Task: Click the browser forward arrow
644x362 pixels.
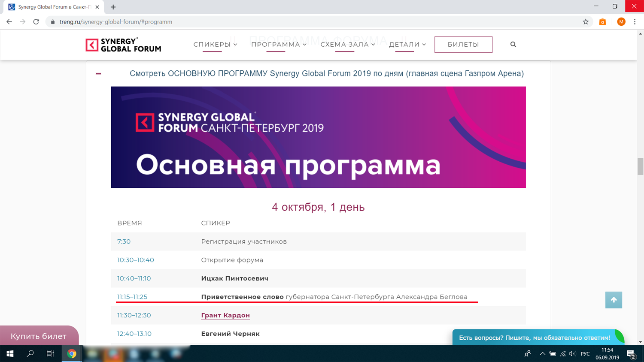Action: click(22, 21)
